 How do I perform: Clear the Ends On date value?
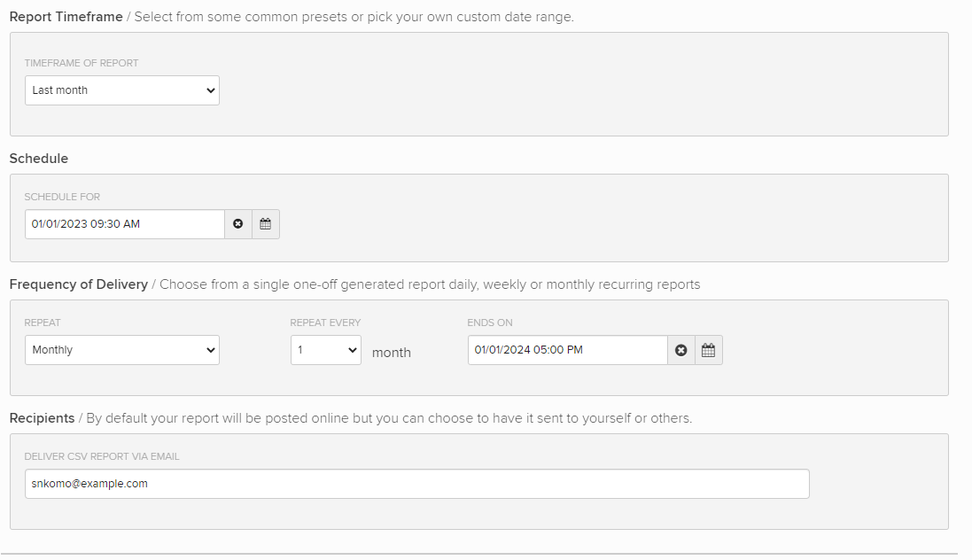(x=680, y=350)
